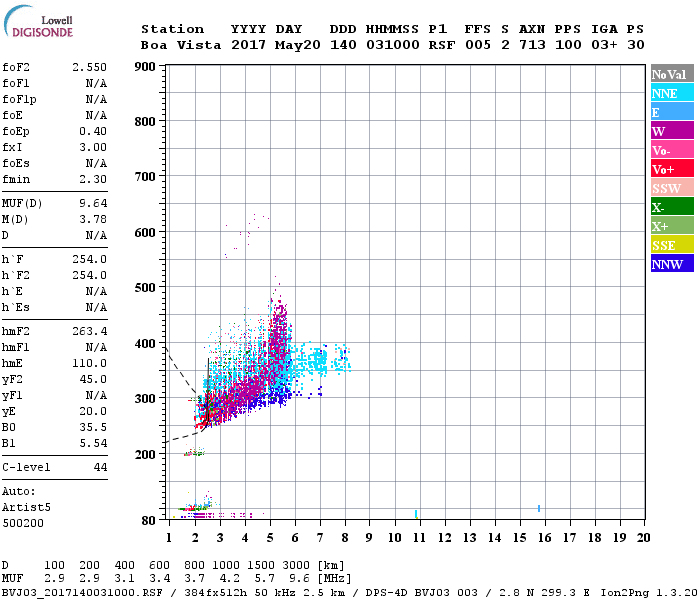The image size is (700, 600).
Task: Click the Vo- pink legend swatch
Action: pyautogui.click(x=672, y=150)
